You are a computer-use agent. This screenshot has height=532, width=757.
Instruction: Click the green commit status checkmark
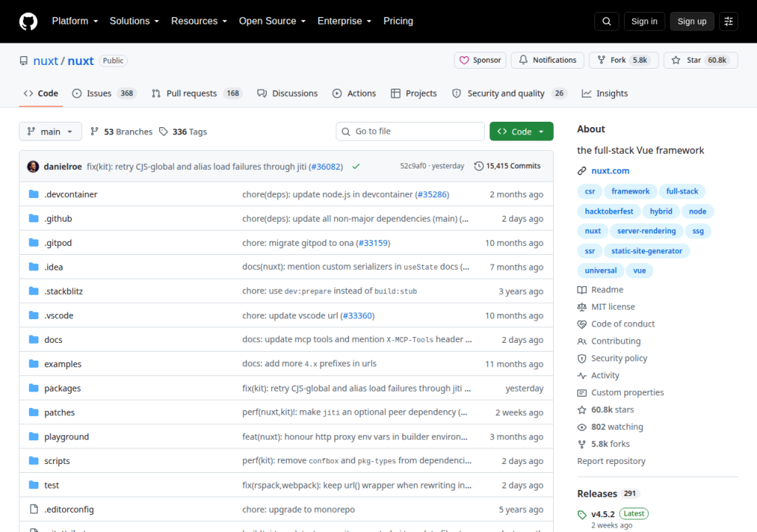(x=356, y=166)
